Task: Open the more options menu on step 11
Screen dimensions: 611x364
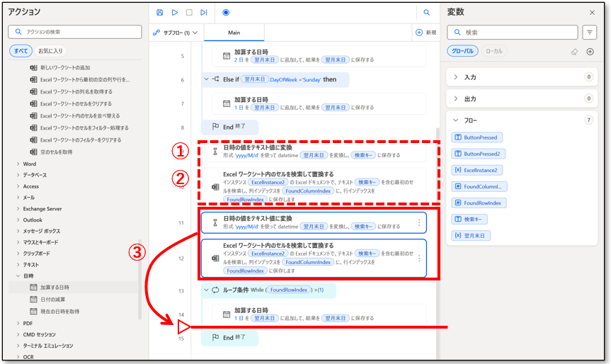Action: pos(419,222)
